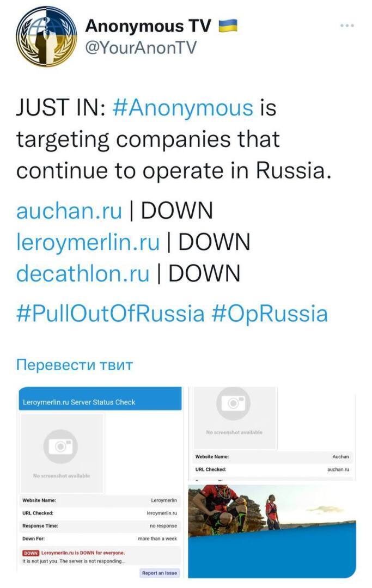Click the camera placeholder icon in the Leroymerlin screenshot
The height and width of the screenshot is (588, 372).
[60, 446]
